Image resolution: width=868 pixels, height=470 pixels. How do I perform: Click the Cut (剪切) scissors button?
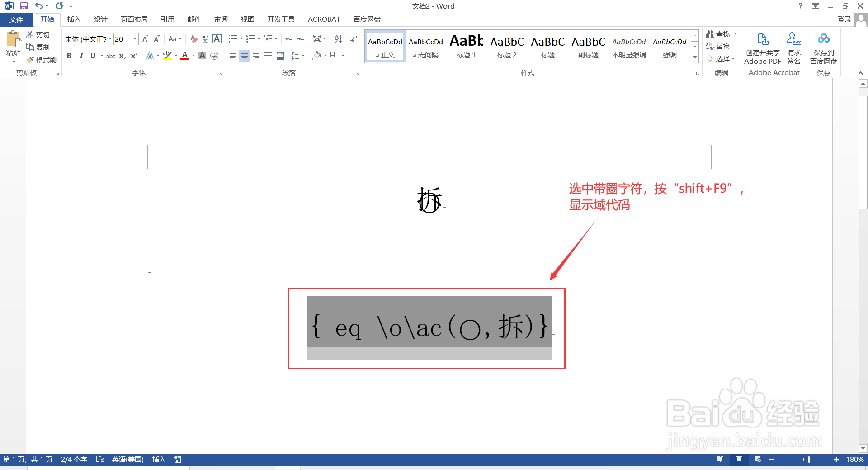(38, 34)
